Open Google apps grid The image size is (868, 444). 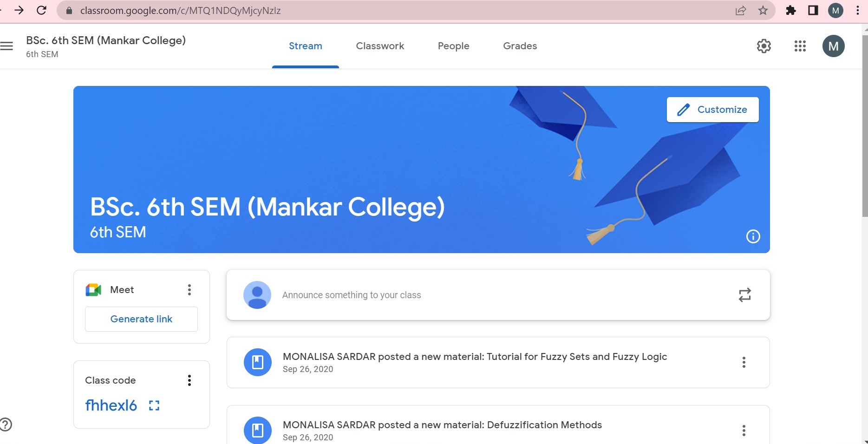click(x=800, y=46)
